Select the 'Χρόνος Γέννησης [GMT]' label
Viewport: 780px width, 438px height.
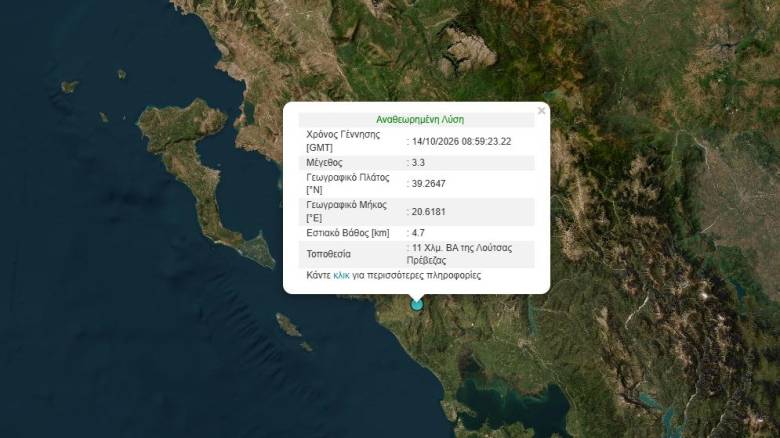click(x=343, y=141)
